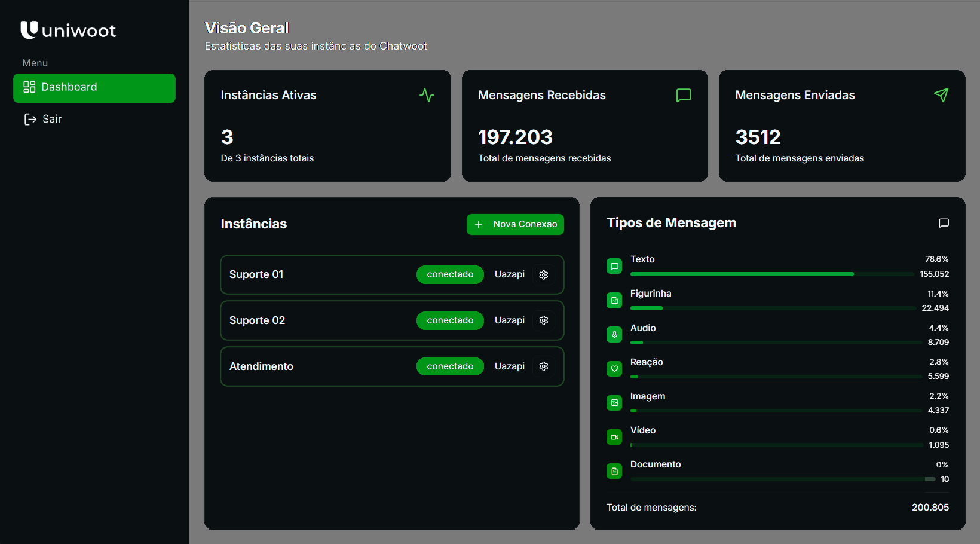Click the Vídeo camera icon
Screen dimensions: 980x544
tap(614, 437)
